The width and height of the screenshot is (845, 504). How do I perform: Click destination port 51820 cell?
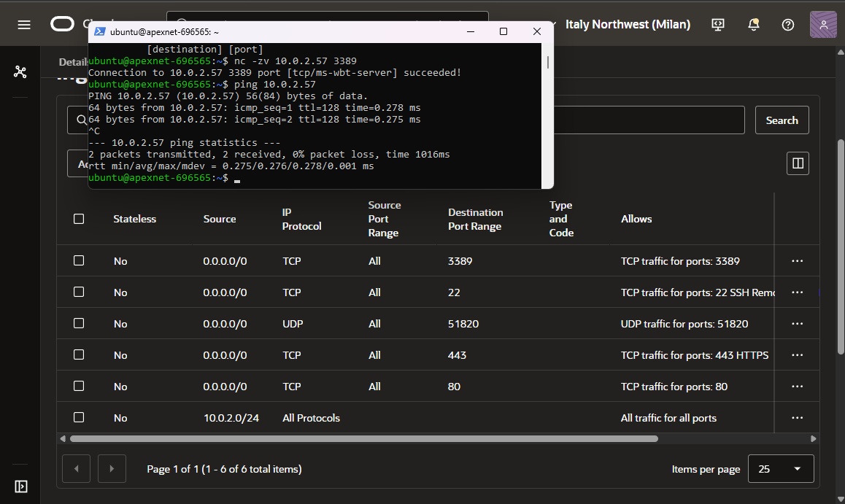pos(463,324)
